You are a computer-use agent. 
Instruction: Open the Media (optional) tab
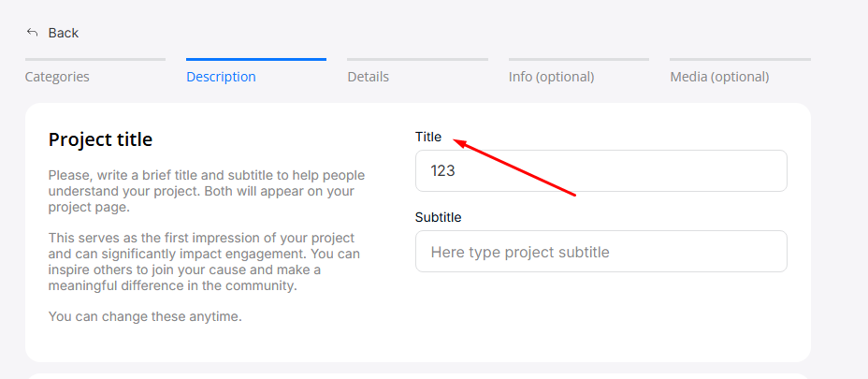click(719, 77)
